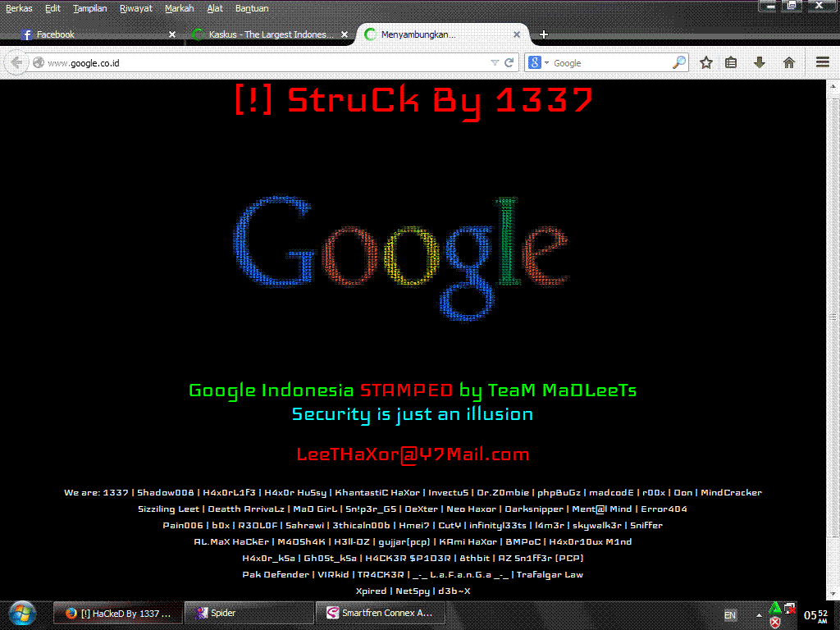Switch to the Kaskus tab
The image size is (840, 630).
(271, 34)
